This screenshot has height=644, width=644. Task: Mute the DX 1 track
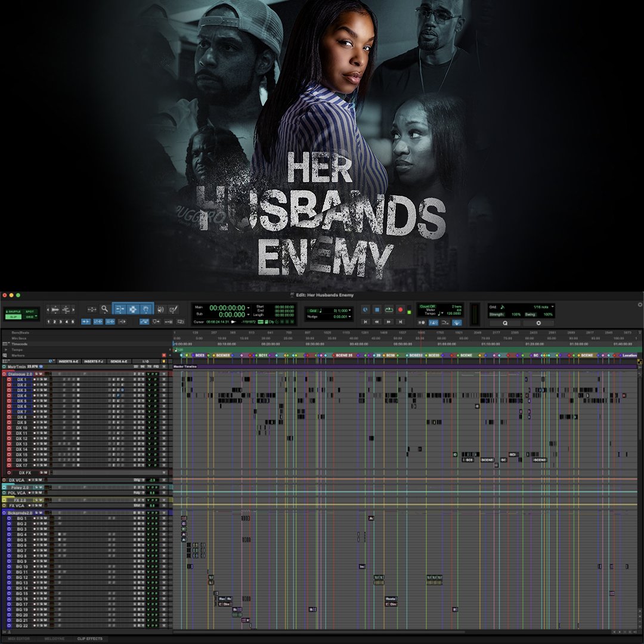tap(46, 379)
